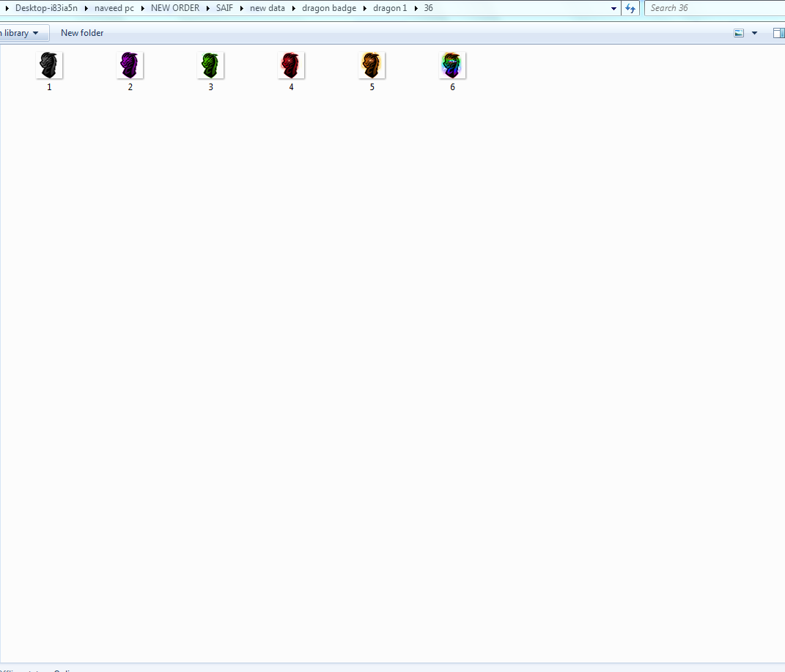The image size is (785, 672).
Task: Open the dragon 1 breadcrumb folder
Action: [390, 8]
